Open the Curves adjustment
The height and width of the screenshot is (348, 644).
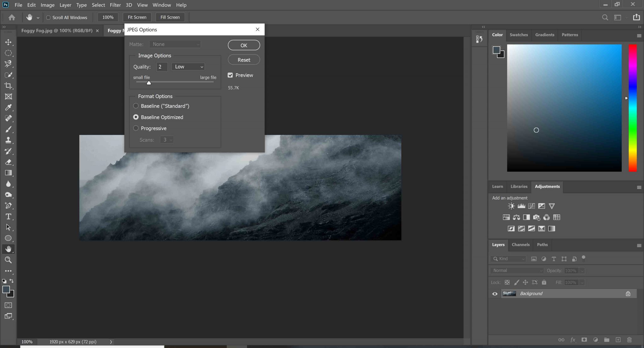532,206
